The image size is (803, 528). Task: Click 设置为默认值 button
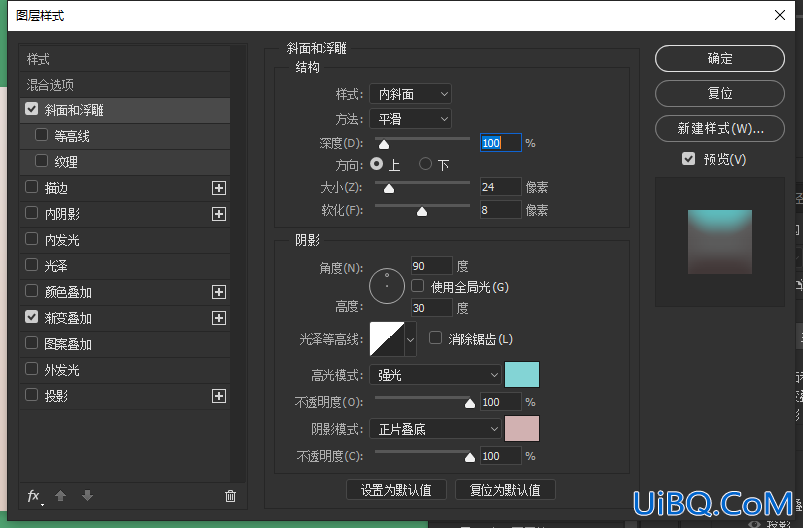[x=396, y=490]
